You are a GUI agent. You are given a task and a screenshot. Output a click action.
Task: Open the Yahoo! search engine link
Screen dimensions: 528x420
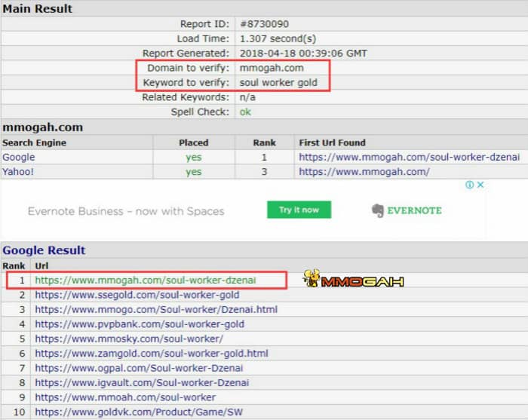(x=18, y=172)
